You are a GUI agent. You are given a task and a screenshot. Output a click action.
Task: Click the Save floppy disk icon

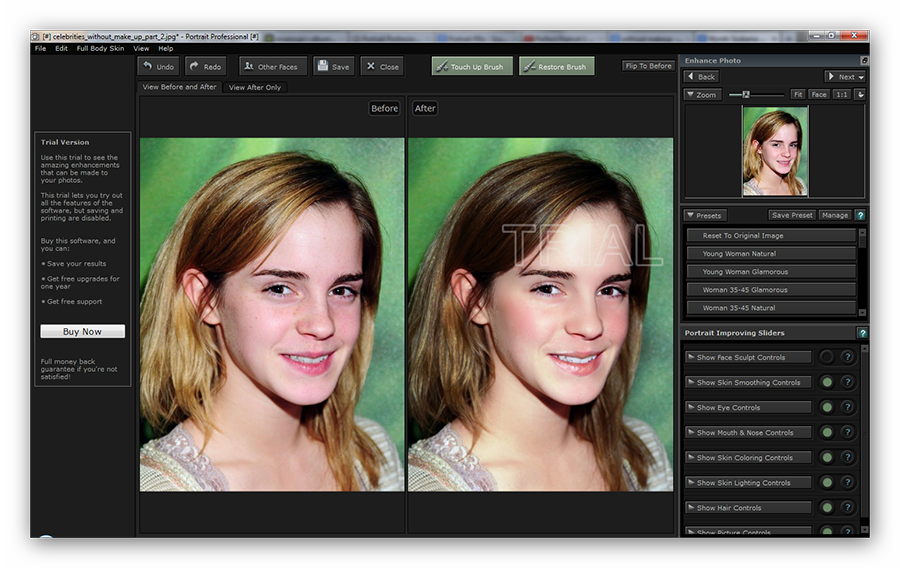tap(323, 65)
